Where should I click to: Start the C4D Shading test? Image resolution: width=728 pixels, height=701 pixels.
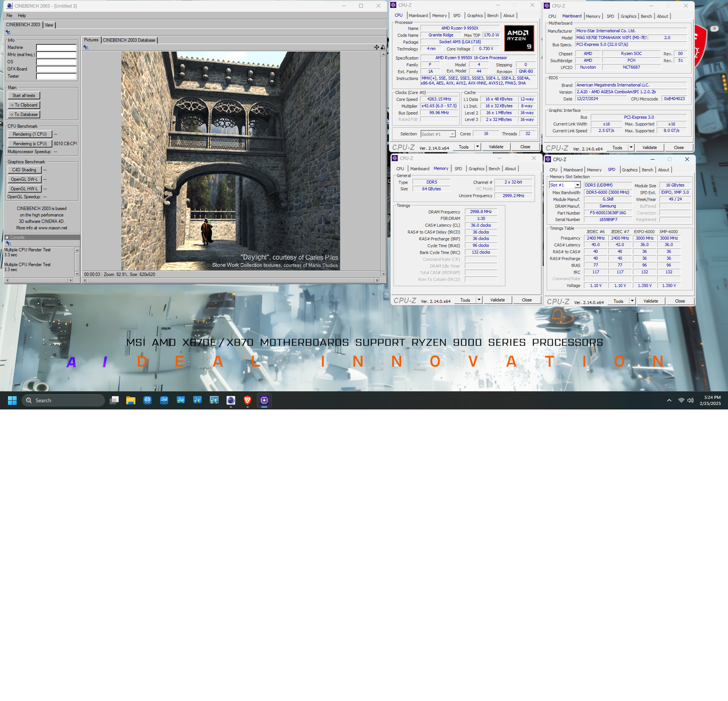[24, 170]
